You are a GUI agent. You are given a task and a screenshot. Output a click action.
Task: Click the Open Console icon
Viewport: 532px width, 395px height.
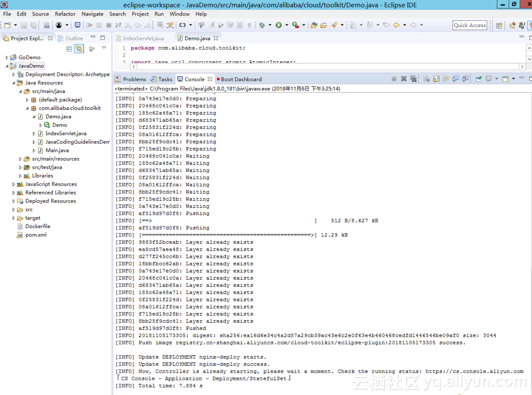click(x=505, y=79)
